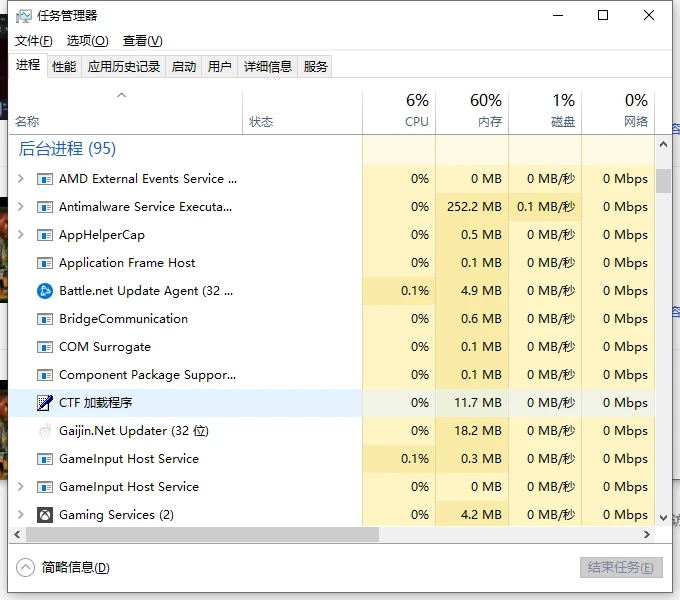Click the Task Manager title bar icon
This screenshot has width=680, height=600.
coord(24,16)
